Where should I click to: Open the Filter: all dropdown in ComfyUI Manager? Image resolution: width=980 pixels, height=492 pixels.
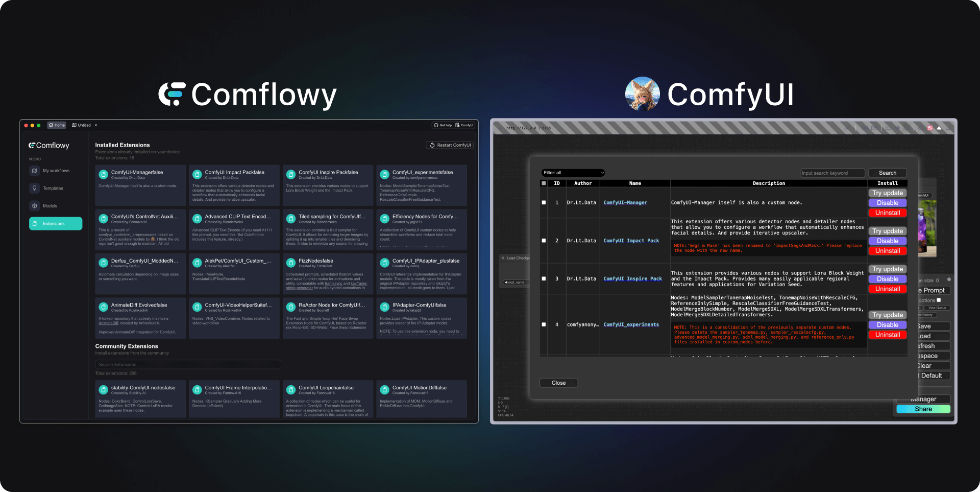tap(573, 173)
